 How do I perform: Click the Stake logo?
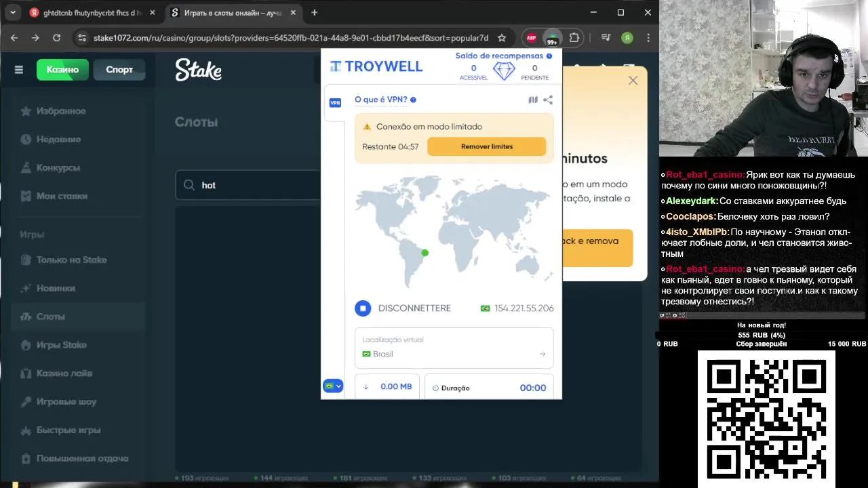(198, 70)
